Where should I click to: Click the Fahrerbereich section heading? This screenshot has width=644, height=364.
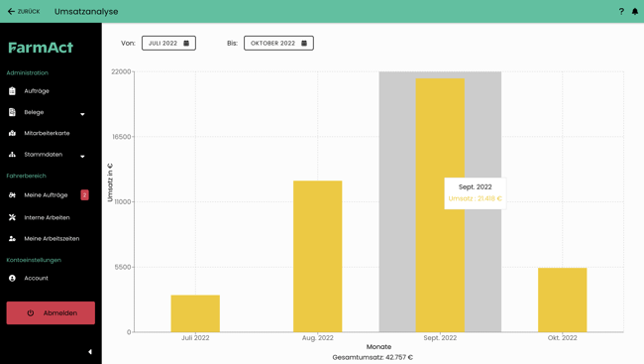(27, 176)
